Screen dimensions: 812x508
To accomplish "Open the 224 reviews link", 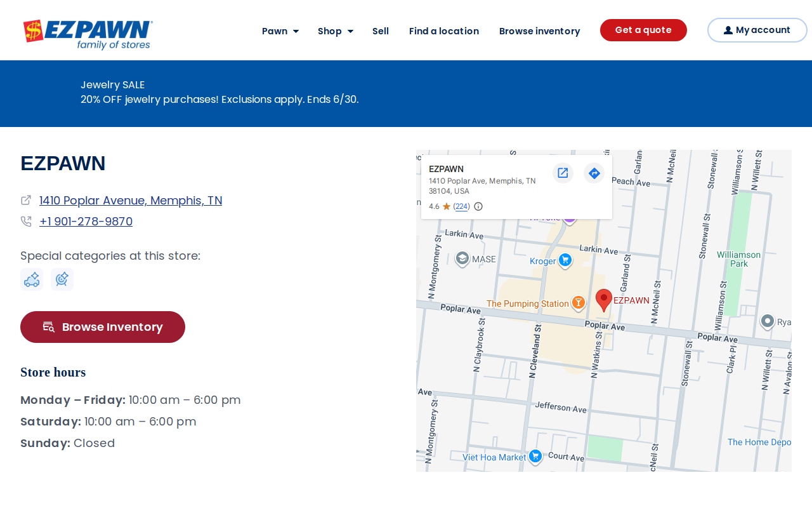I will click(x=462, y=206).
